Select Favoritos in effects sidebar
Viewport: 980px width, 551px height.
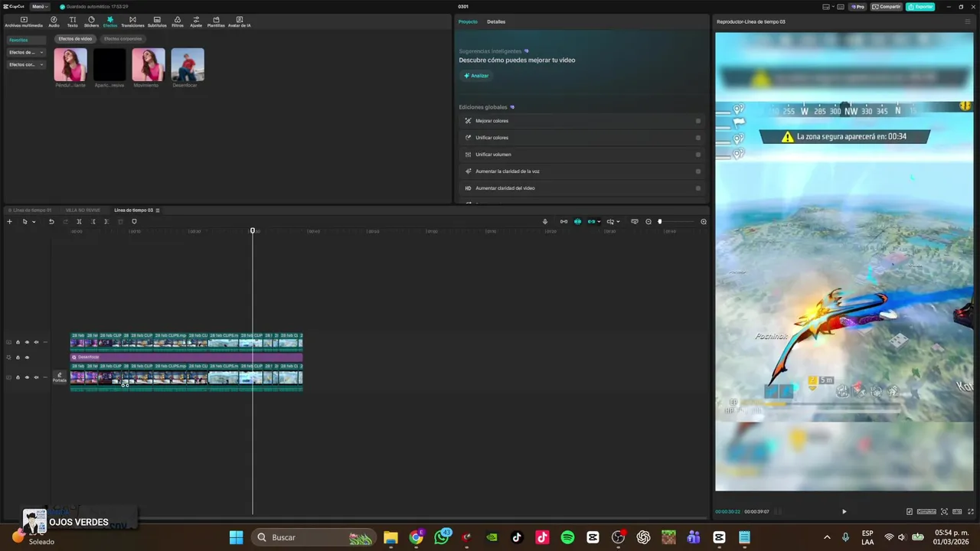coord(26,40)
